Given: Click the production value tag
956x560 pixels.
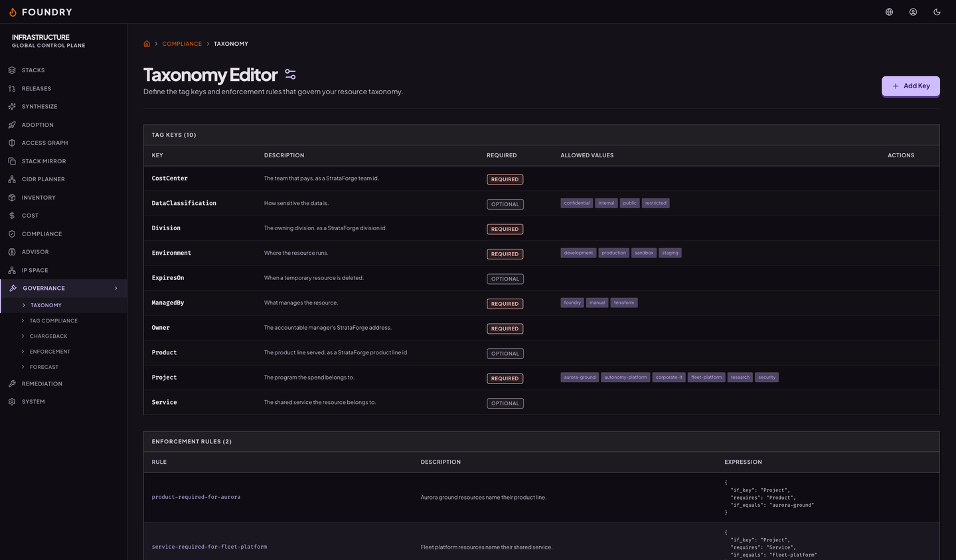Looking at the screenshot, I should click(613, 253).
